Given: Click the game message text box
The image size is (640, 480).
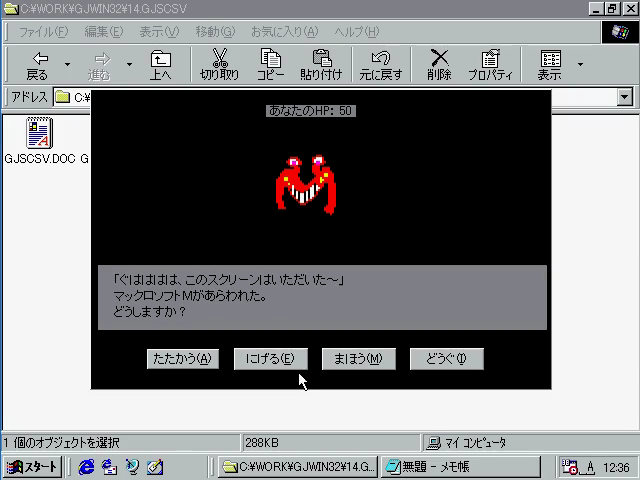Looking at the screenshot, I should pyautogui.click(x=322, y=297).
